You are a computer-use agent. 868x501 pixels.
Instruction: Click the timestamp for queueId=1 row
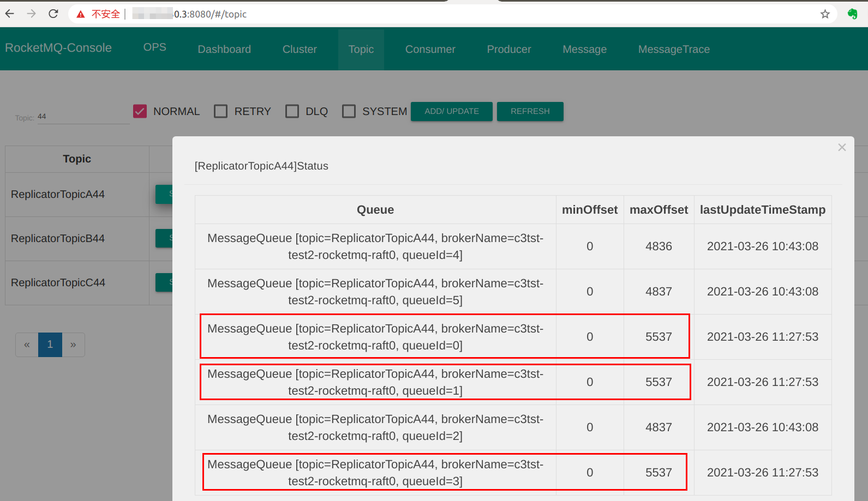763,382
